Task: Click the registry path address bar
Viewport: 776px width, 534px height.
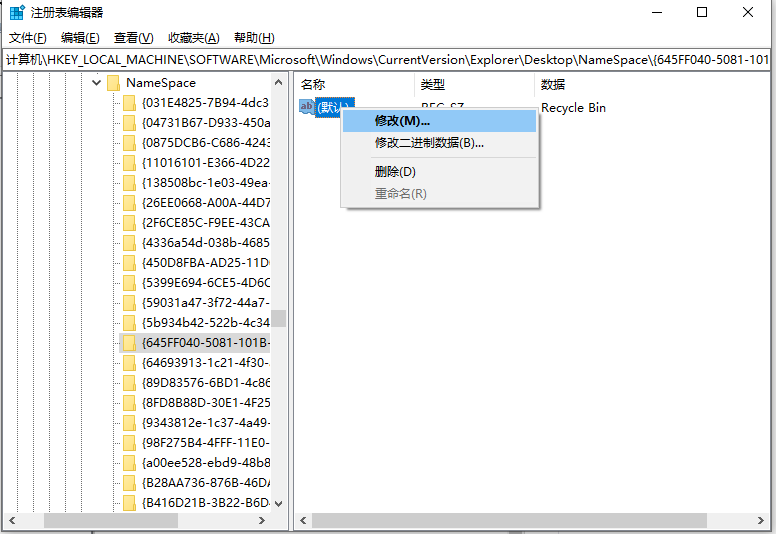Action: pos(388,60)
